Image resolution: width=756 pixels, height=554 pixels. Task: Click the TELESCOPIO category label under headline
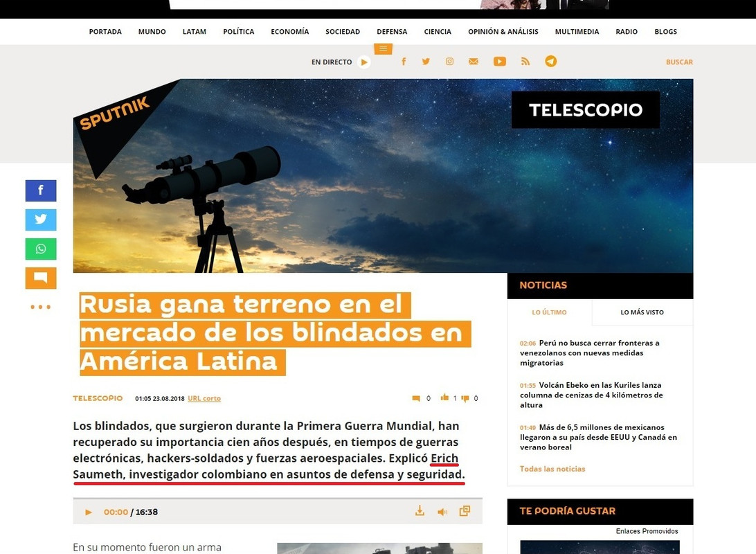pyautogui.click(x=98, y=398)
